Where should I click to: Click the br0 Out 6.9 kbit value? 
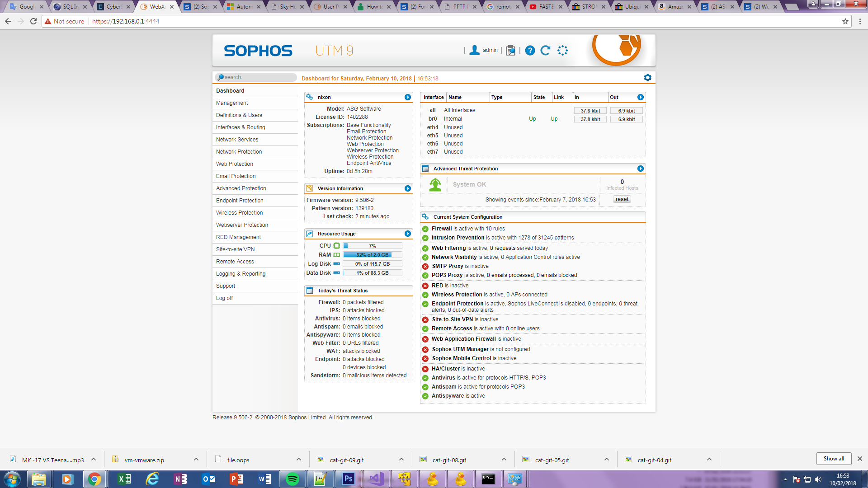click(627, 119)
